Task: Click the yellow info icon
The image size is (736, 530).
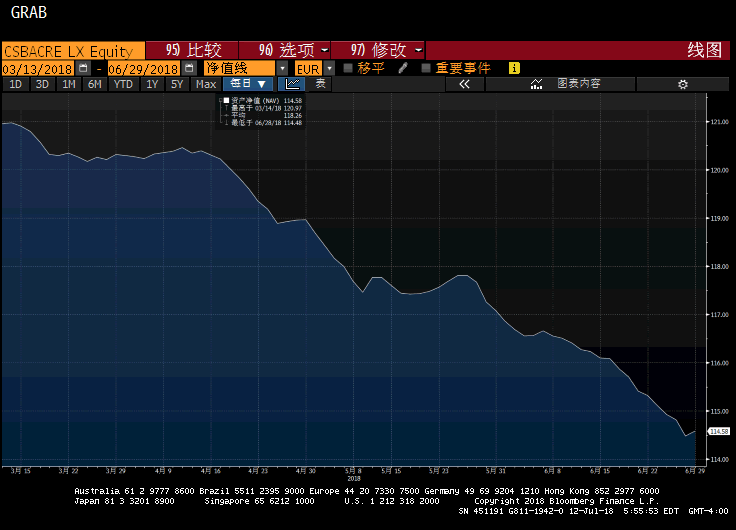Action: point(514,68)
